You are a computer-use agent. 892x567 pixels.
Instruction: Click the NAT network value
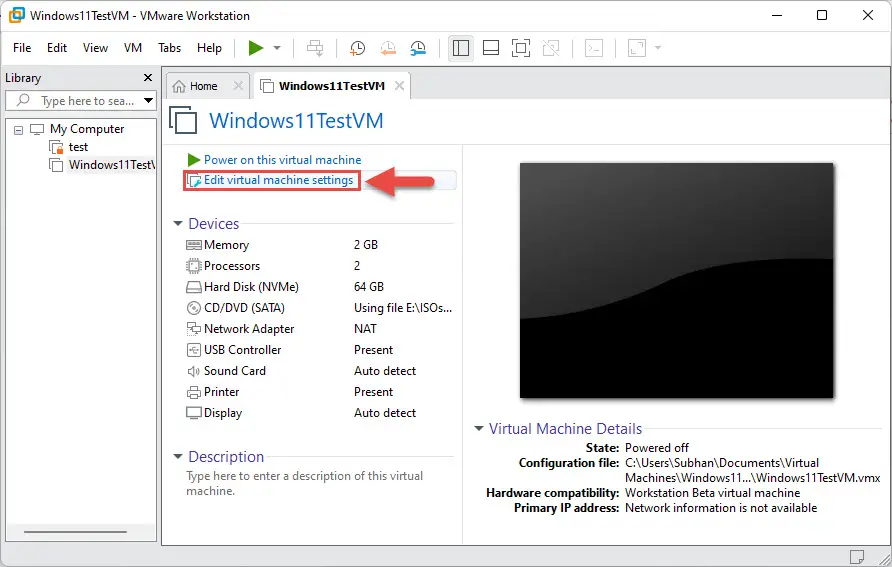(x=365, y=329)
